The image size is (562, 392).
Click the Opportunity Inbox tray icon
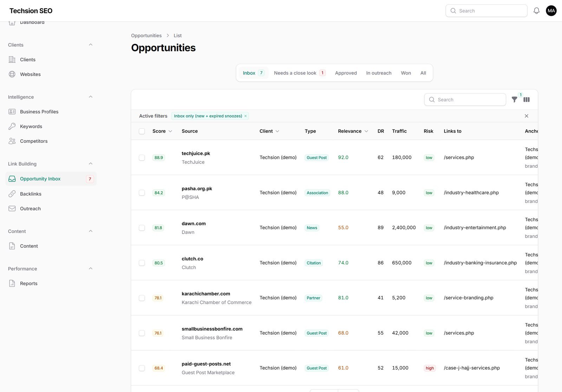click(12, 179)
